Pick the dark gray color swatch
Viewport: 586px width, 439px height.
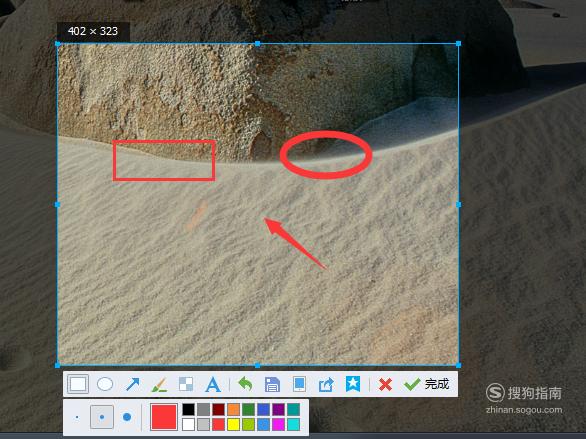(203, 409)
